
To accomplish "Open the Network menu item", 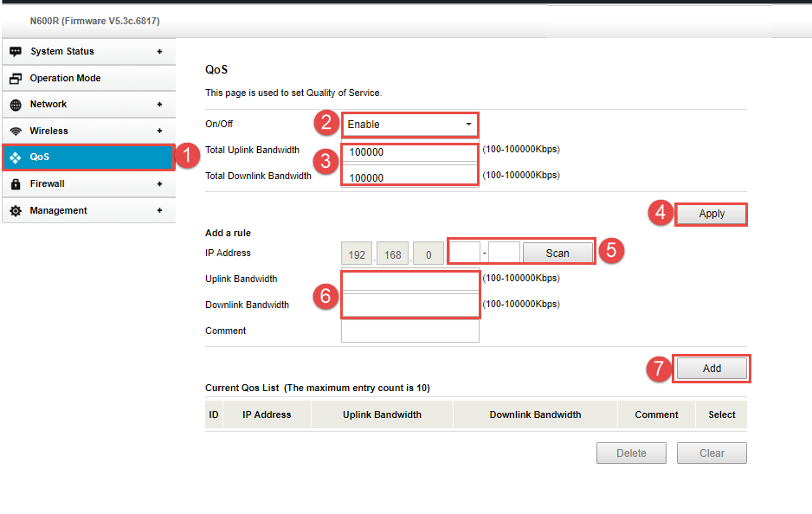I will tap(89, 105).
